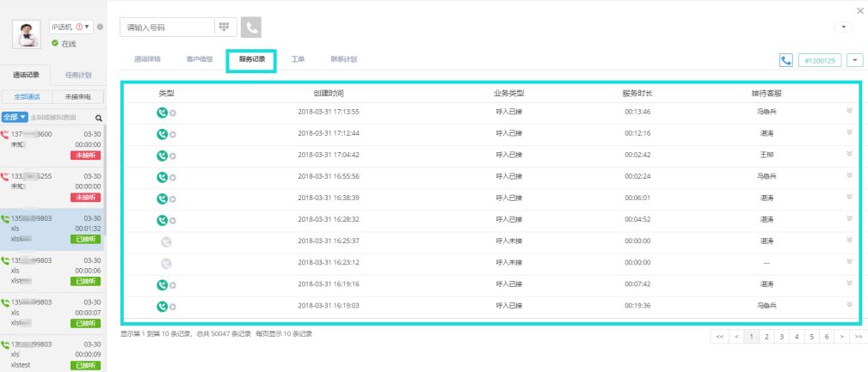Click green call icon for 17:13:55 record
This screenshot has width=868, height=372.
pyautogui.click(x=162, y=113)
